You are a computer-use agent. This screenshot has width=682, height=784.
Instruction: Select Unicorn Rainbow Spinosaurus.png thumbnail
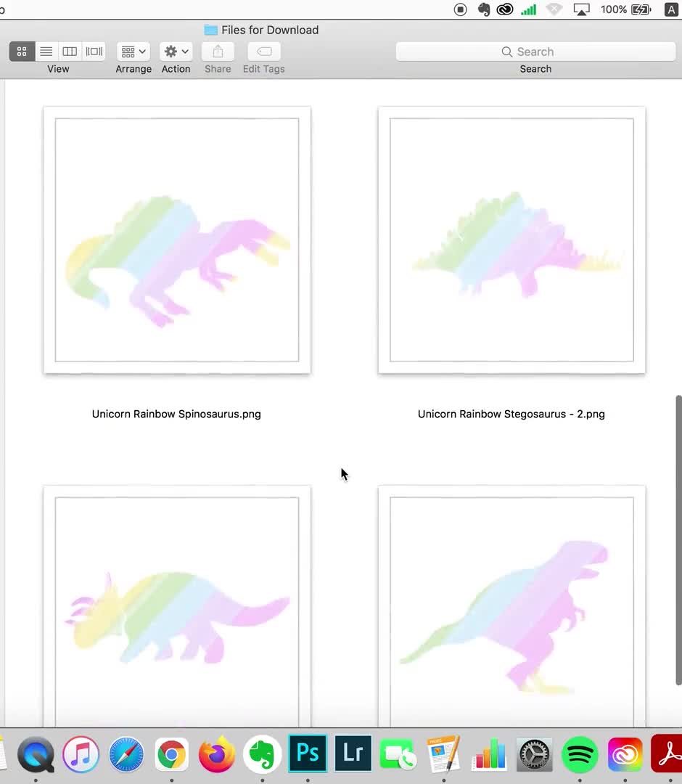[176, 240]
